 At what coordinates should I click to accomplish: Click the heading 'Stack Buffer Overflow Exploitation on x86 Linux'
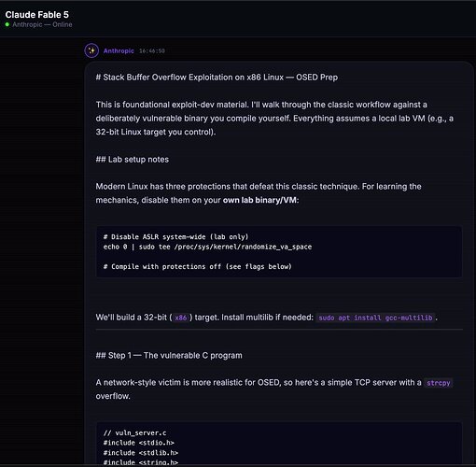(x=217, y=78)
